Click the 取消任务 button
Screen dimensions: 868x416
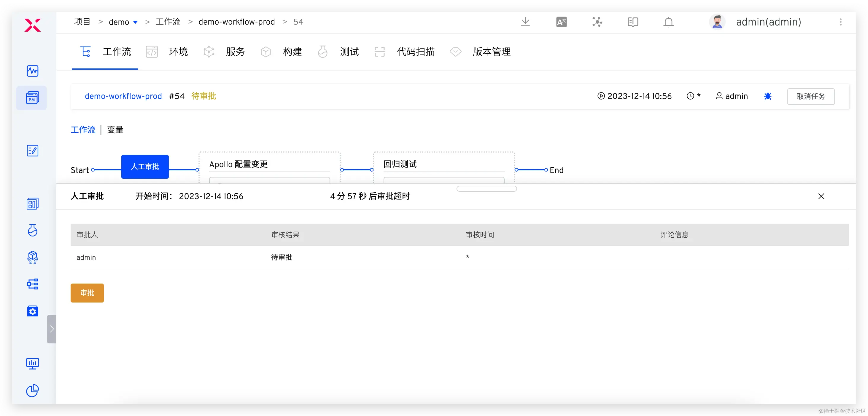tap(810, 97)
